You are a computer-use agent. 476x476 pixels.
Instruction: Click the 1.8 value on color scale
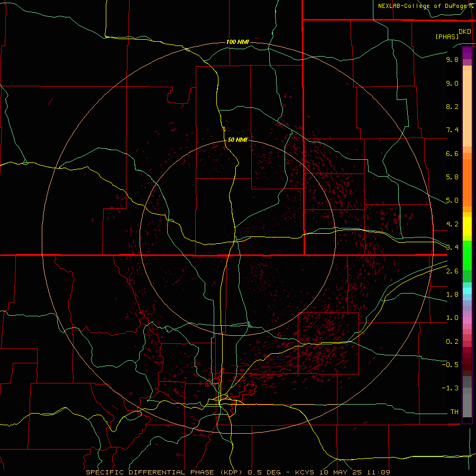[x=452, y=295]
